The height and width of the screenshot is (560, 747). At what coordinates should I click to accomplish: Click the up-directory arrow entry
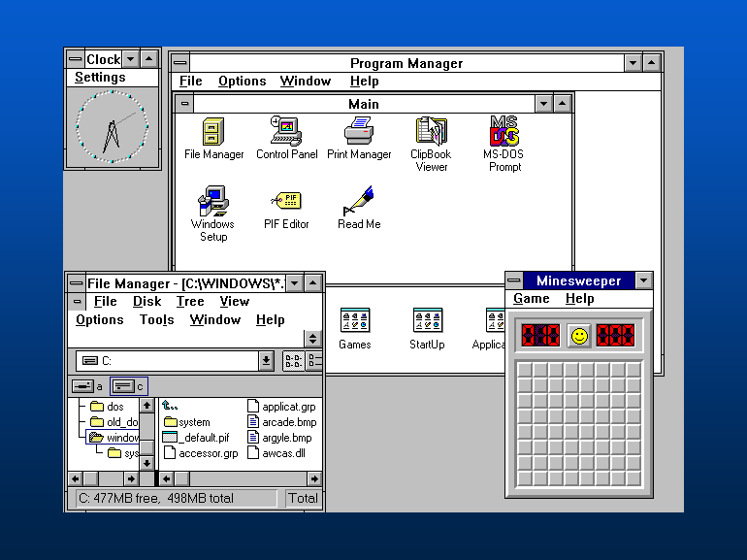pos(170,406)
